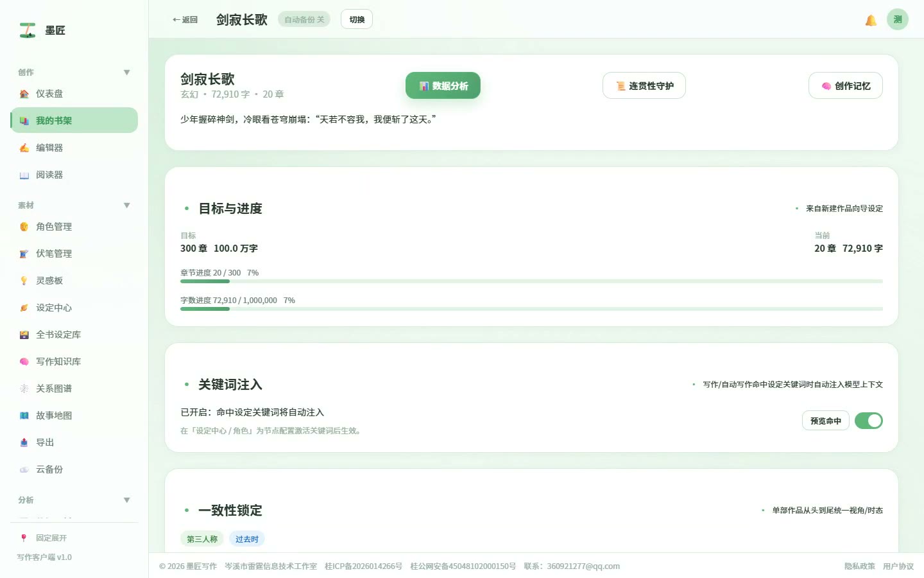This screenshot has width=924, height=578.
Task: Open the 灵感板 lightbulb icon
Action: point(24,281)
